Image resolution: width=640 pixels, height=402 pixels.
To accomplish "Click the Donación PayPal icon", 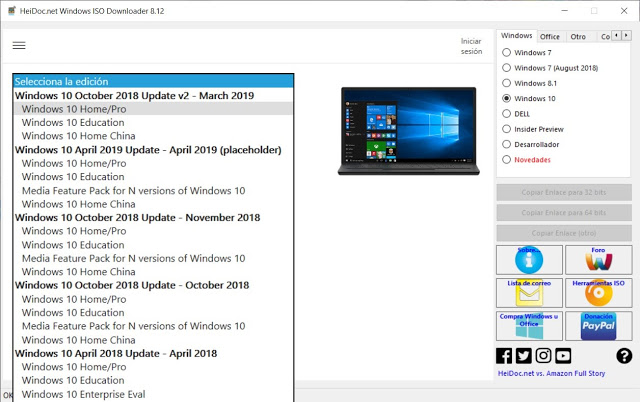I will click(x=598, y=326).
